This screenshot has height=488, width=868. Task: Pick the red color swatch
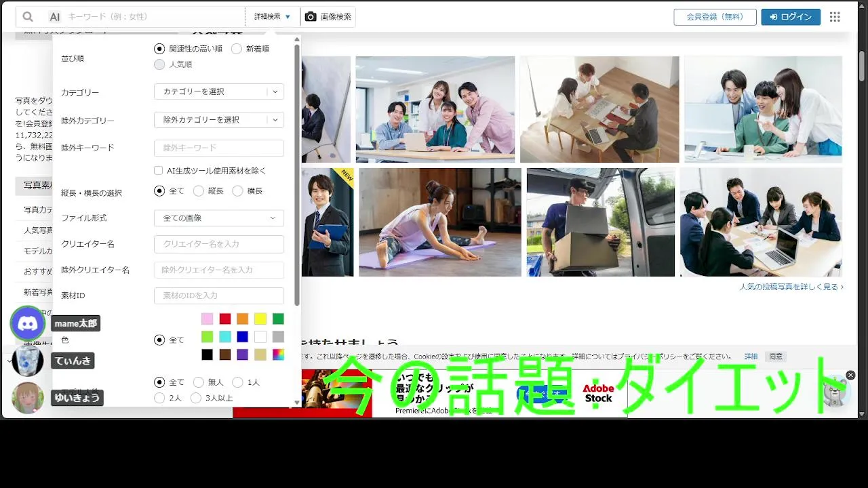tap(225, 319)
